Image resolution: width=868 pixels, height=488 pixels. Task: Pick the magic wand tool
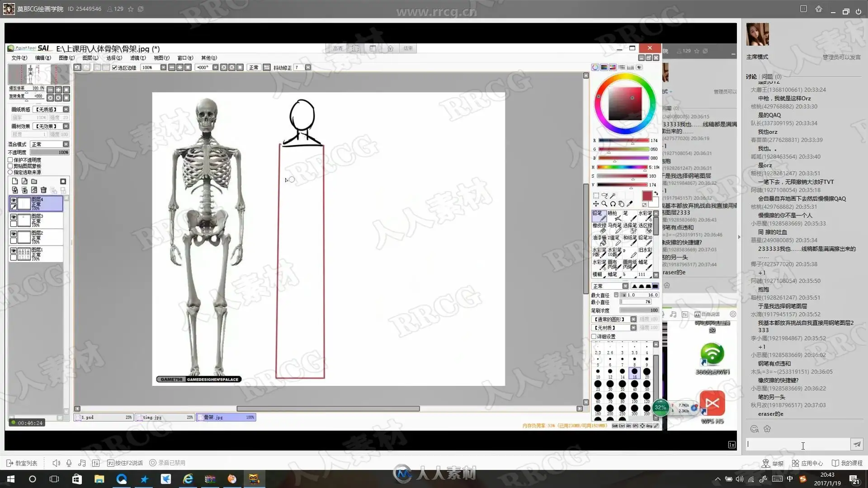(613, 196)
